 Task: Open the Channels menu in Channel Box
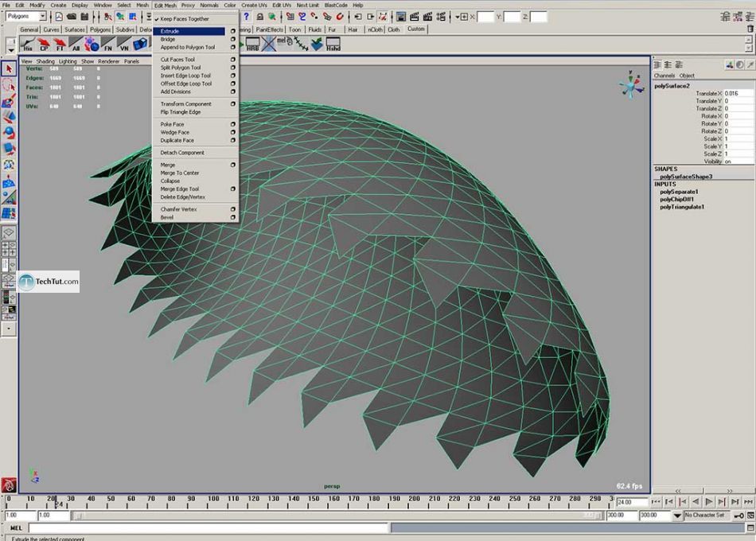664,76
